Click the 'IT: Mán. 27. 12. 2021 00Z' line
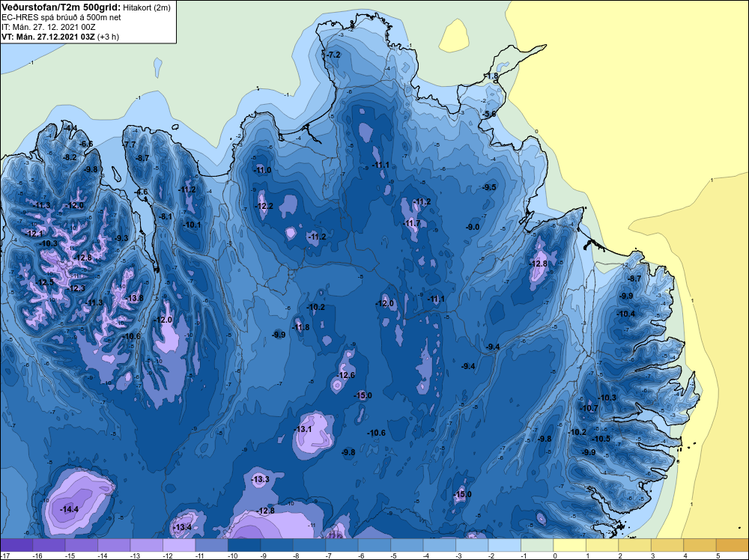749x560 pixels. coord(48,27)
